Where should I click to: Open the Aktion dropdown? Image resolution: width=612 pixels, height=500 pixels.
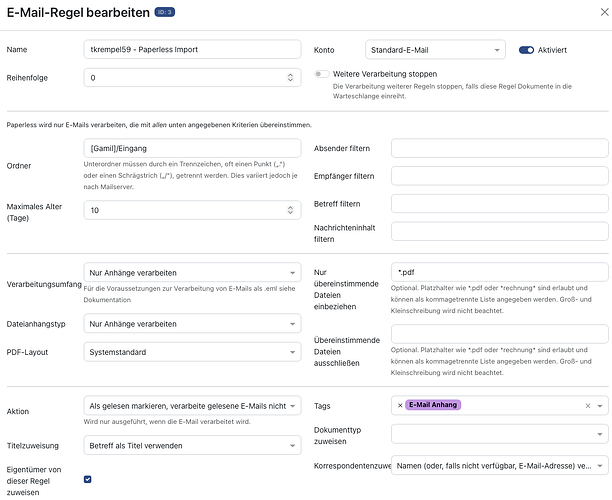coord(192,406)
